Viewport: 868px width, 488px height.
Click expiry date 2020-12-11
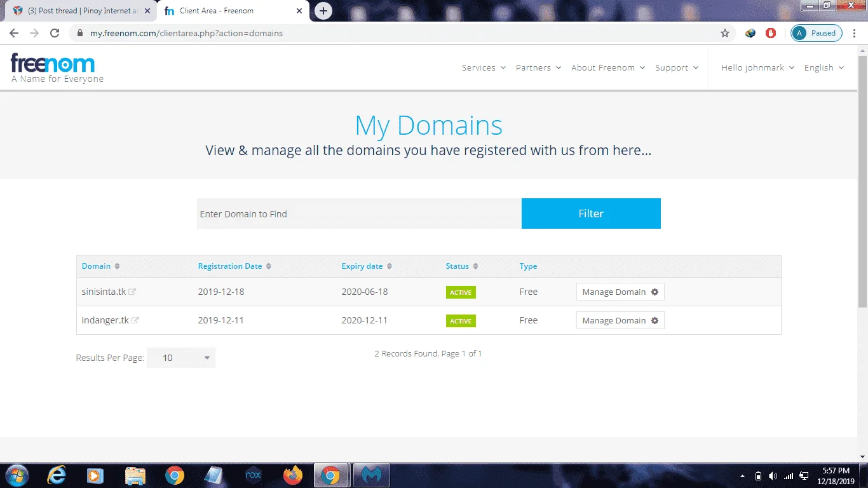point(365,321)
